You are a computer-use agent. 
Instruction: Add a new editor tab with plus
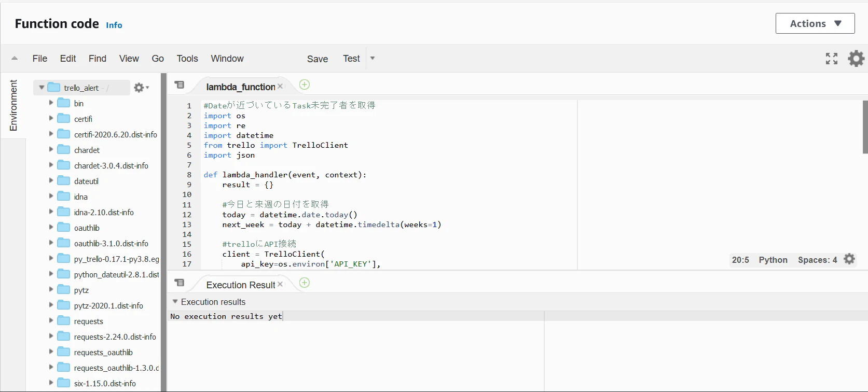[x=305, y=85]
